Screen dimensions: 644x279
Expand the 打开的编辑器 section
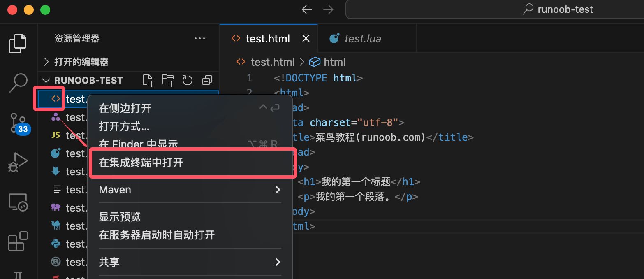point(46,61)
